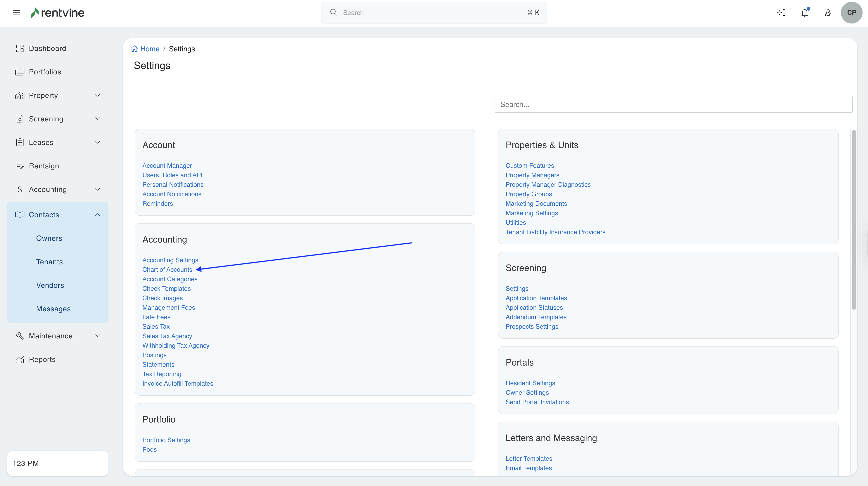Open the CP user avatar menu

click(851, 13)
